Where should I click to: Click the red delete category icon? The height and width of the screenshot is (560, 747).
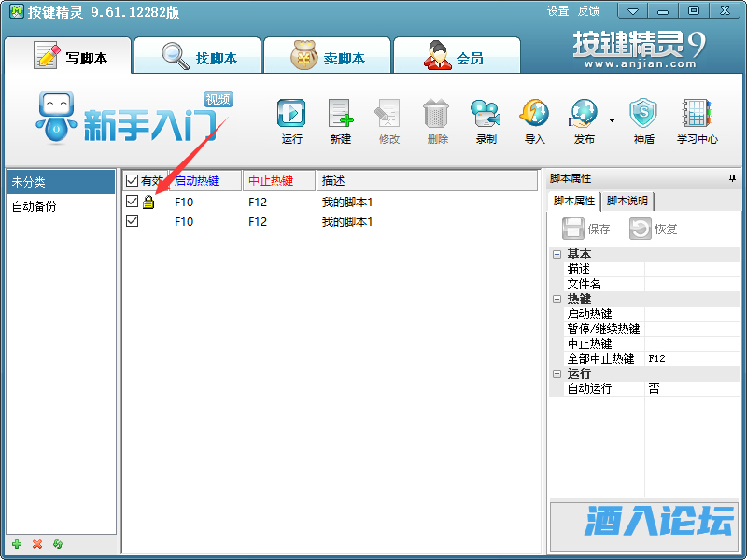(37, 544)
